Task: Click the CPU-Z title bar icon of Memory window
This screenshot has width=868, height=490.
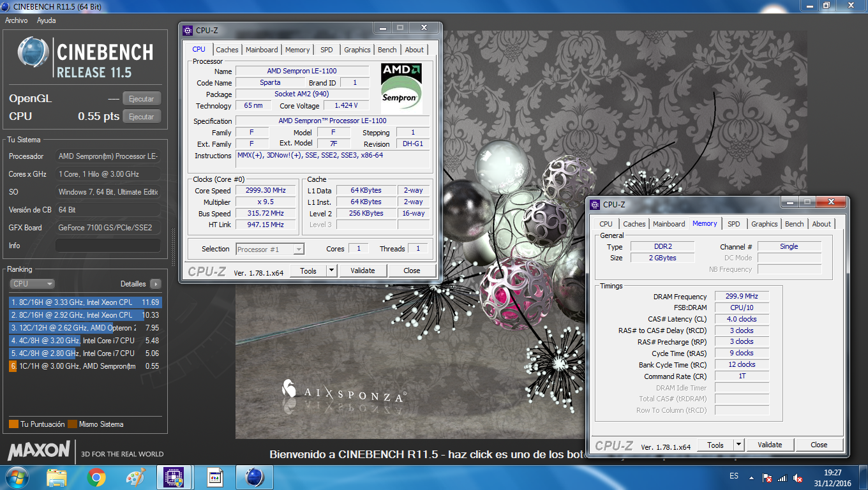Action: 594,204
